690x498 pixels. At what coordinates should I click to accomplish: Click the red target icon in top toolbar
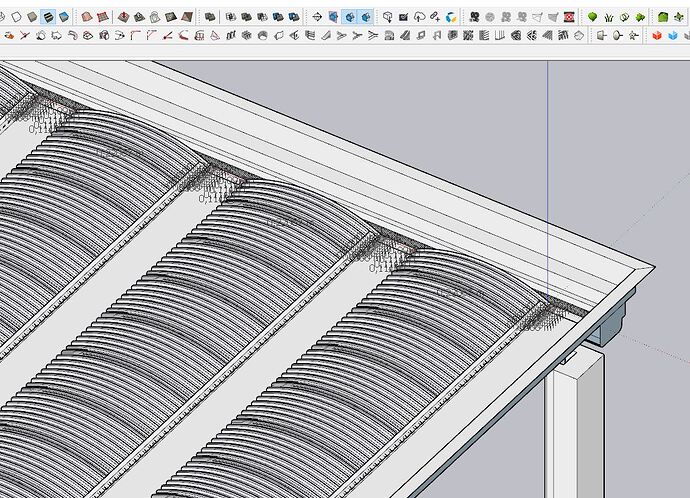coord(569,17)
